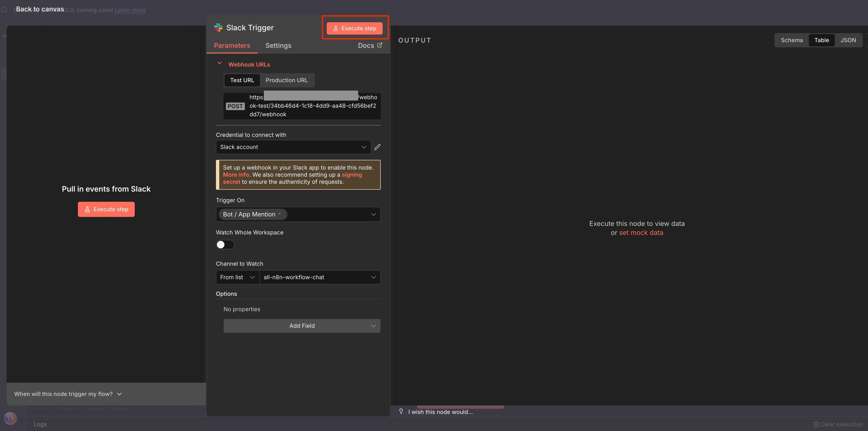Image resolution: width=868 pixels, height=431 pixels.
Task: Enable the Watch Whole Workspace switch
Action: [225, 245]
